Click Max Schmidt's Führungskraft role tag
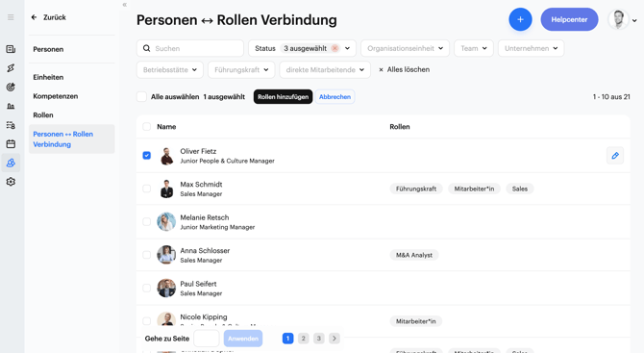The height and width of the screenshot is (353, 644). [416, 189]
